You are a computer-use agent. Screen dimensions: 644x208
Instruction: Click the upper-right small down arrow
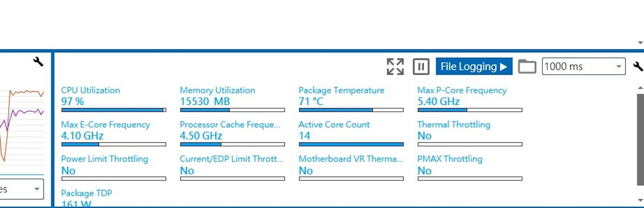(x=640, y=43)
